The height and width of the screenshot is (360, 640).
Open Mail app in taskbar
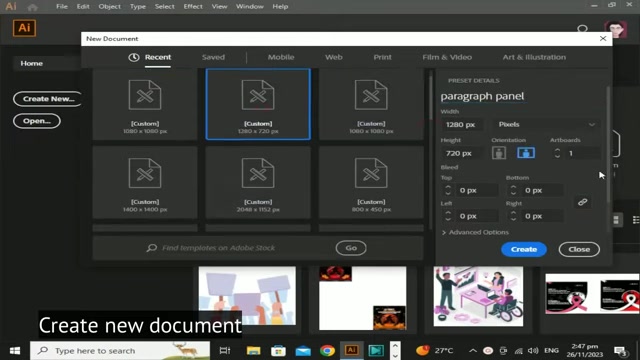pyautogui.click(x=303, y=351)
